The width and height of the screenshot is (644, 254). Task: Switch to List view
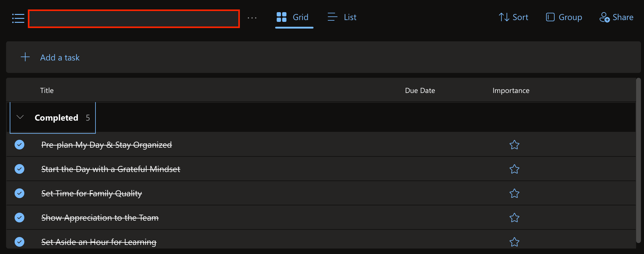341,17
